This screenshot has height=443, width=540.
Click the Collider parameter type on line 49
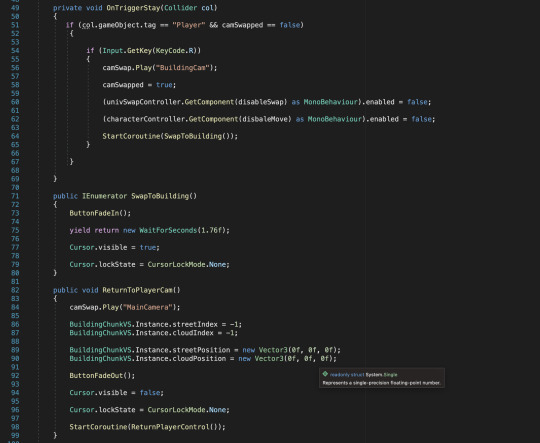[x=180, y=8]
